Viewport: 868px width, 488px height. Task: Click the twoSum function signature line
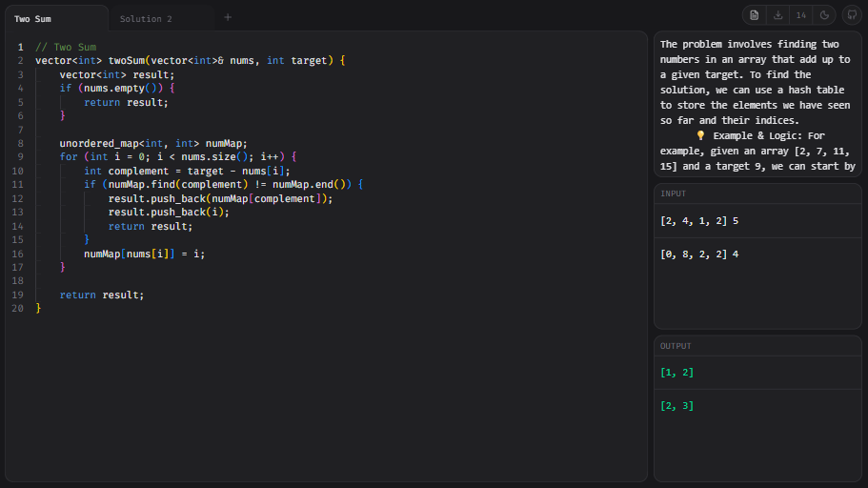coord(190,60)
